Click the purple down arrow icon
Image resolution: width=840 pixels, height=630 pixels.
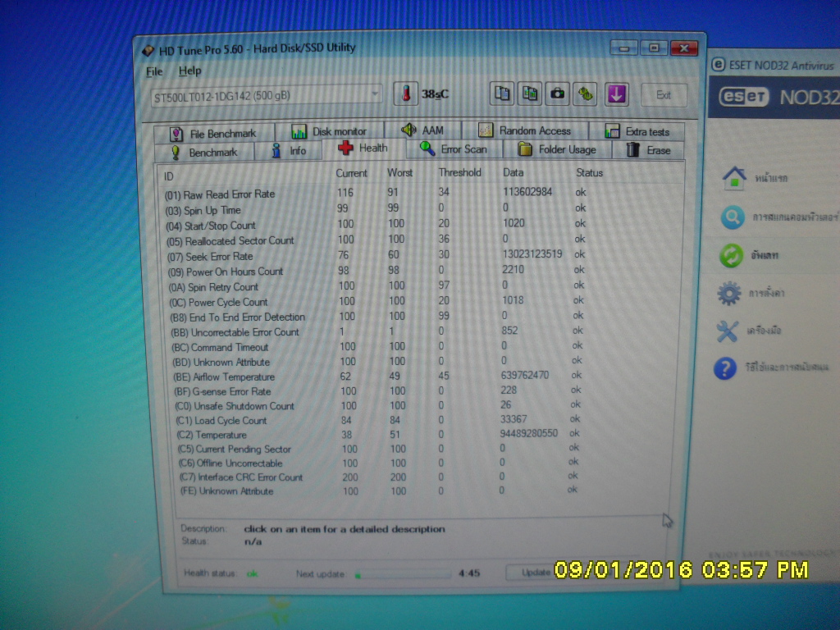pyautogui.click(x=617, y=94)
